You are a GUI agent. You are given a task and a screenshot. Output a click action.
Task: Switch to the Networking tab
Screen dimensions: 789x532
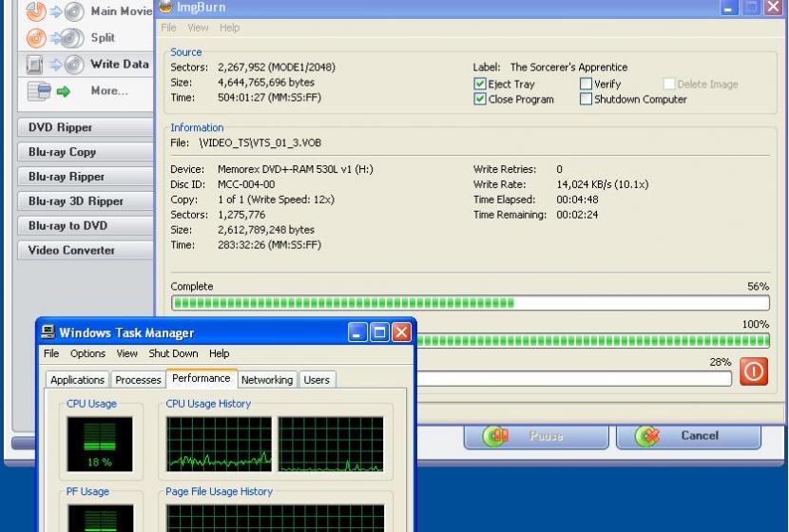click(267, 380)
